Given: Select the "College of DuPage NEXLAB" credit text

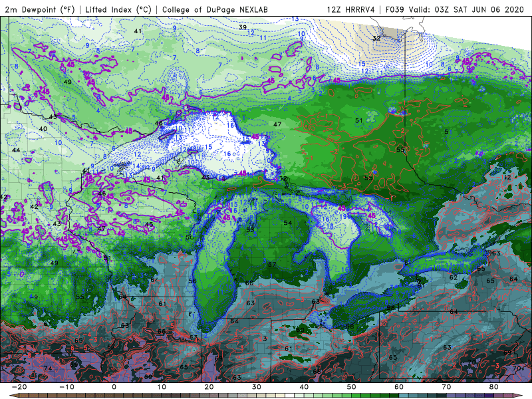Looking at the screenshot, I should point(215,9).
